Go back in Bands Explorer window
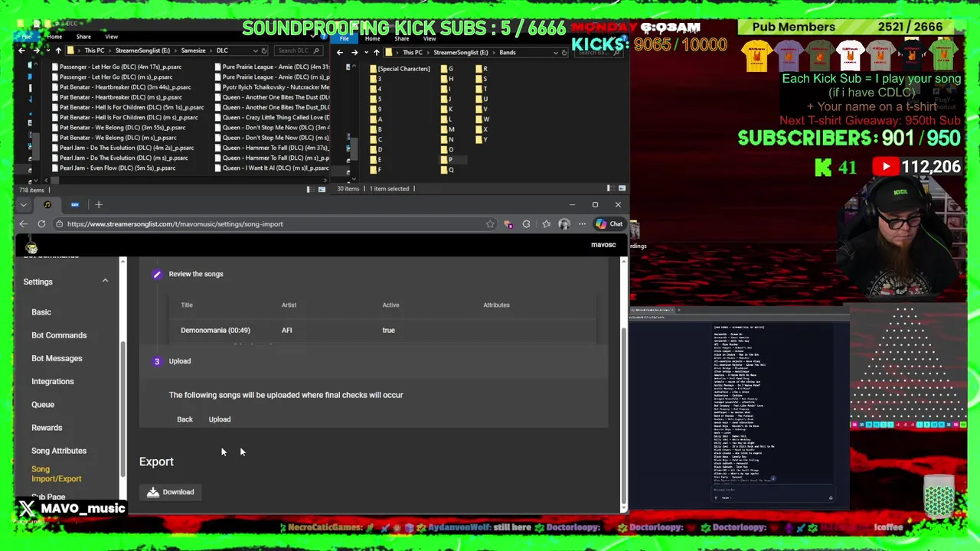The height and width of the screenshot is (551, 980). coord(340,52)
